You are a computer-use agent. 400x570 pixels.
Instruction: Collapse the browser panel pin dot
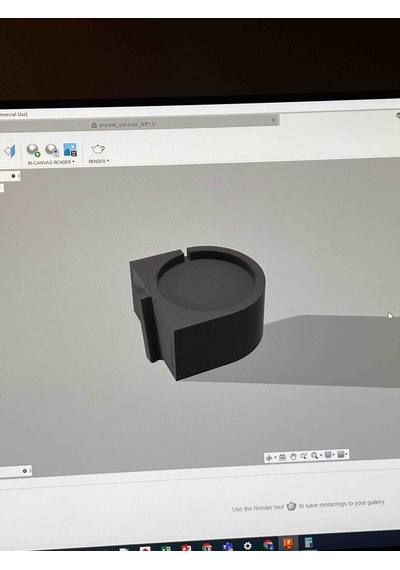point(13,176)
